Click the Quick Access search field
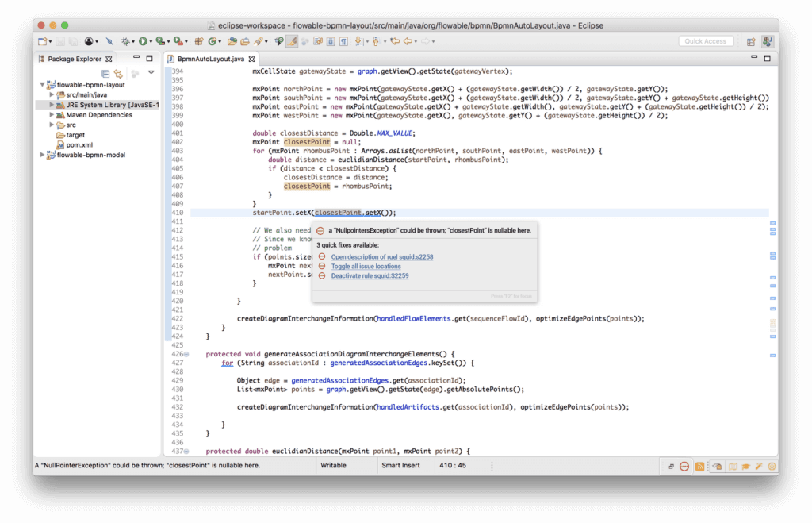 click(706, 41)
